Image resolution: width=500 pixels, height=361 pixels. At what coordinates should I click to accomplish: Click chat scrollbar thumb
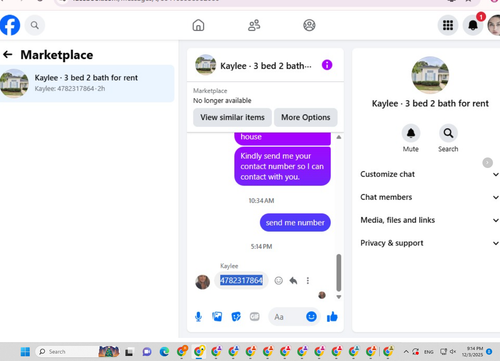click(339, 273)
